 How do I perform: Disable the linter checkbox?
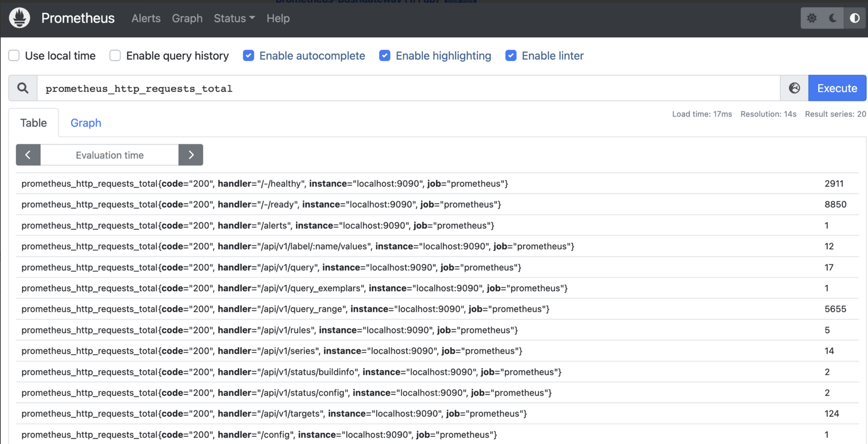[511, 56]
